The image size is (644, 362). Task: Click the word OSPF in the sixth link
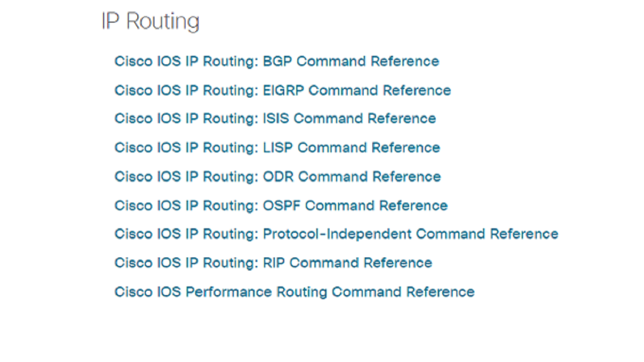282,206
